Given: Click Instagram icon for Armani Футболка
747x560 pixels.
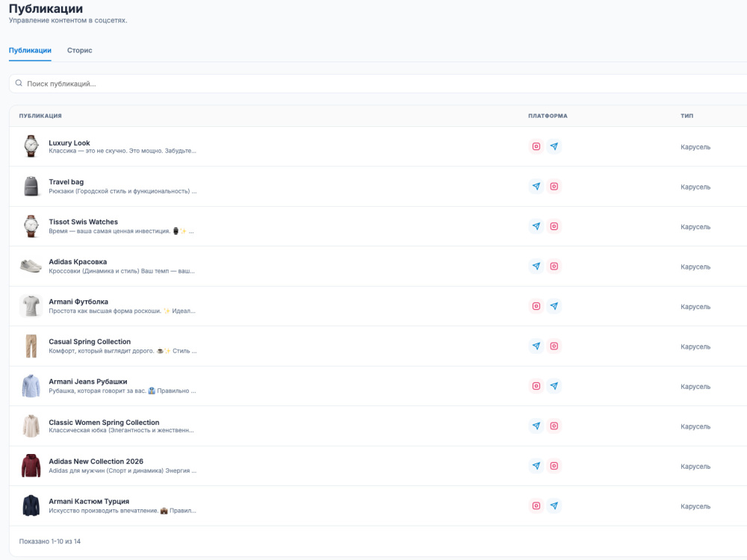Looking at the screenshot, I should click(536, 306).
